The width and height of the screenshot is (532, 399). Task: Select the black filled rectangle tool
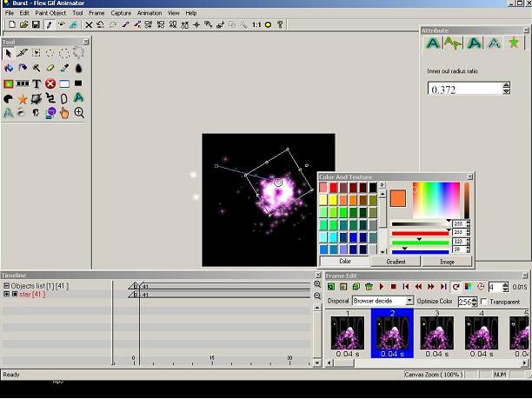pyautogui.click(x=78, y=83)
